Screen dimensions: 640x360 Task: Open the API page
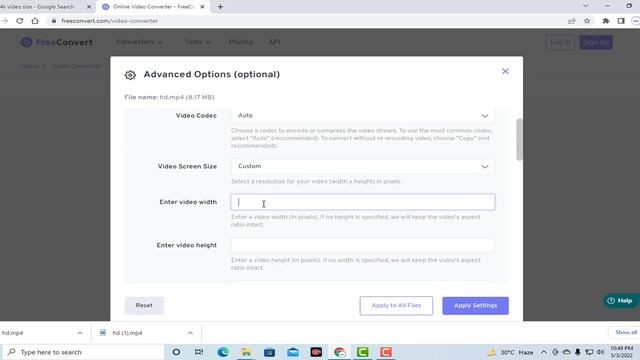tap(274, 42)
